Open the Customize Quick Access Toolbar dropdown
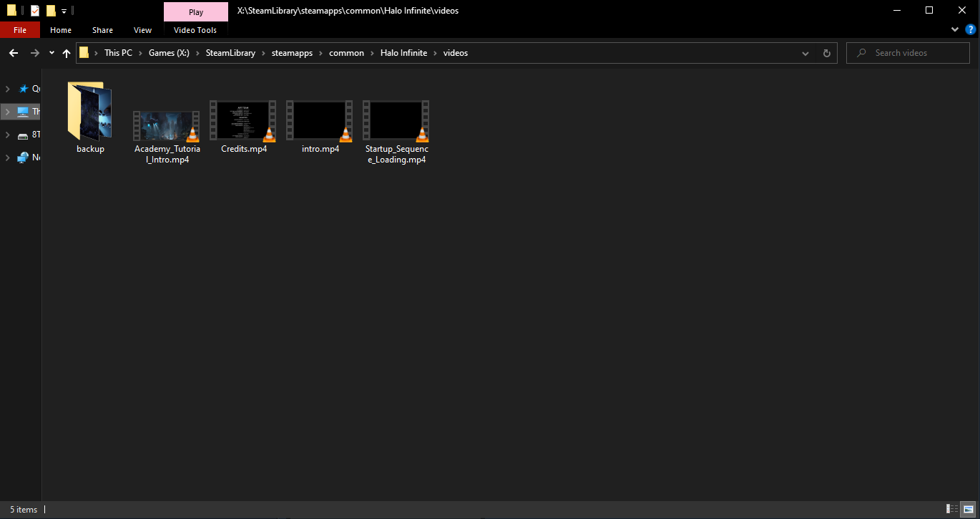 tap(64, 11)
